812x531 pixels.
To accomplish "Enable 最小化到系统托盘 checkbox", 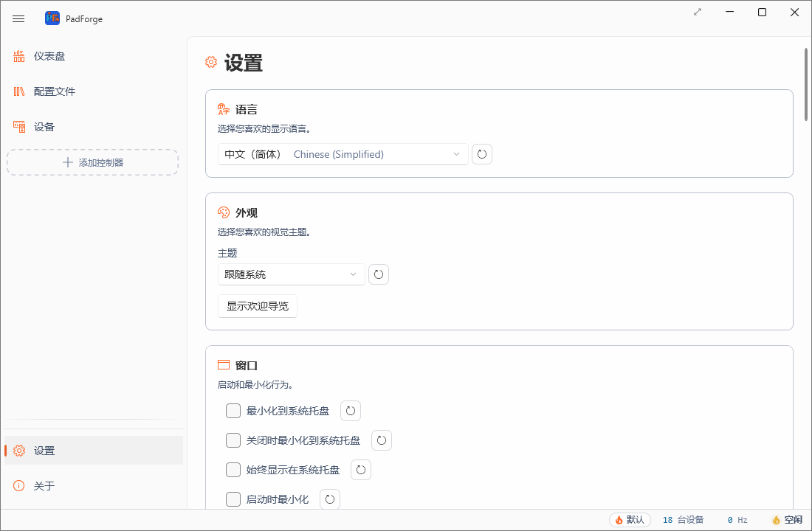I will coord(233,411).
